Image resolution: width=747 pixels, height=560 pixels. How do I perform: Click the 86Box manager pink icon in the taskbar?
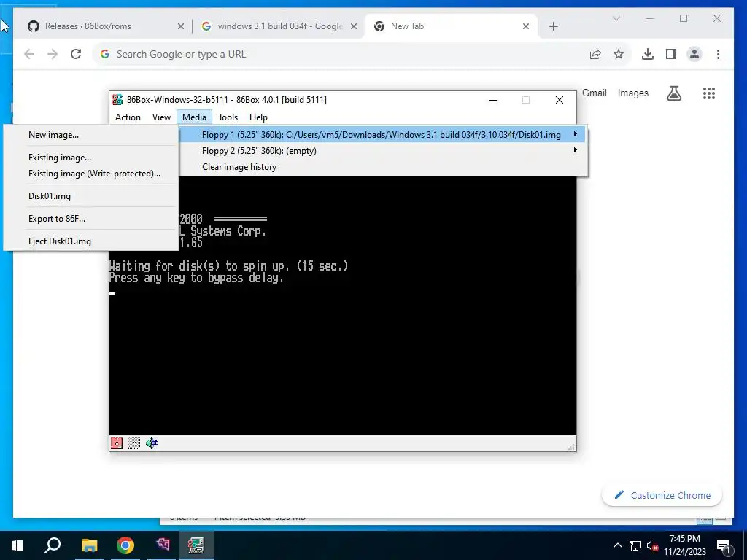coord(162,545)
